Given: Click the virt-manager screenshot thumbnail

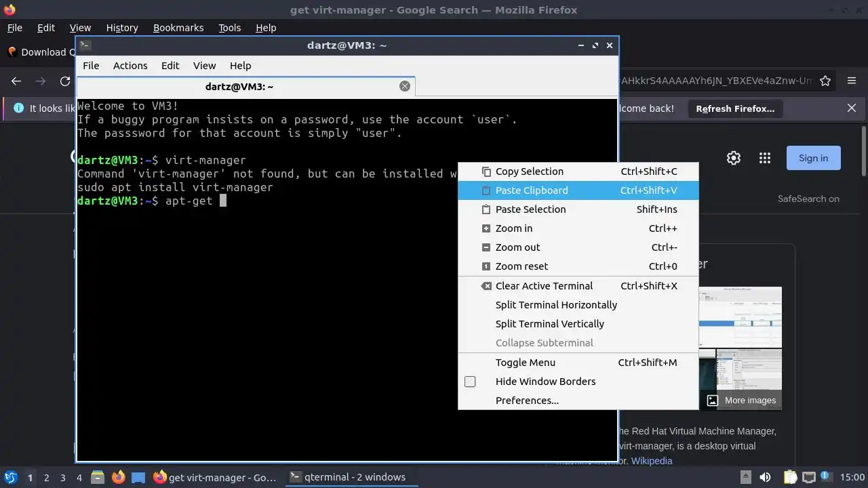Looking at the screenshot, I should [x=741, y=317].
